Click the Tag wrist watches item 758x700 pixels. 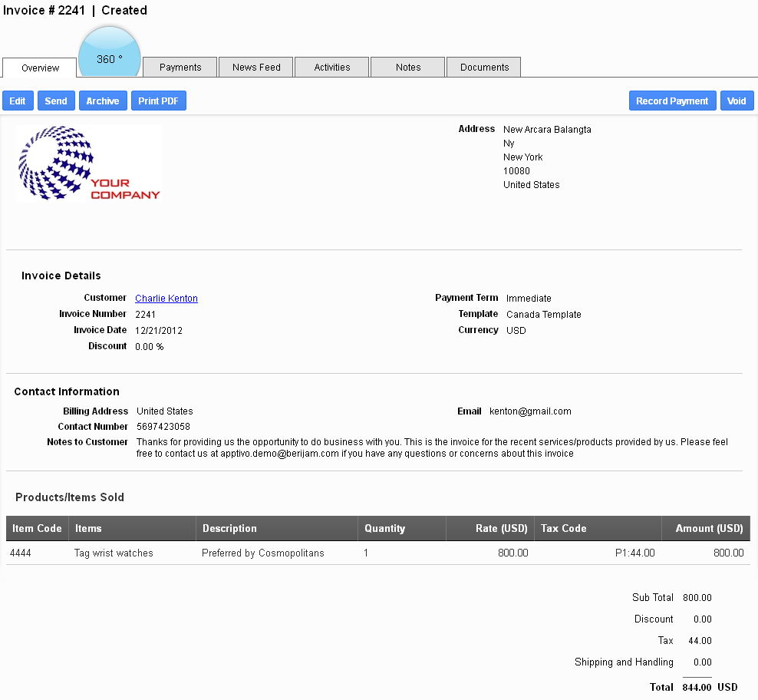coord(113,553)
